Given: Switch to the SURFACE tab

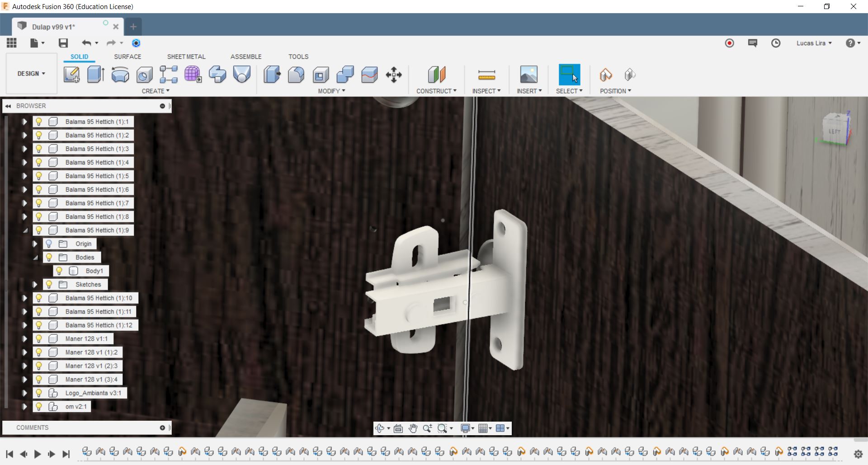Looking at the screenshot, I should point(127,56).
